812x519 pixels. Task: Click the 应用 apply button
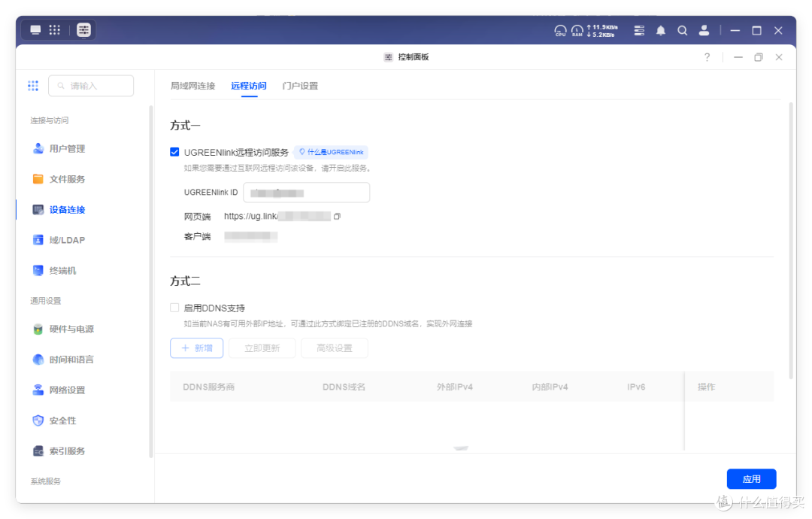pos(751,479)
